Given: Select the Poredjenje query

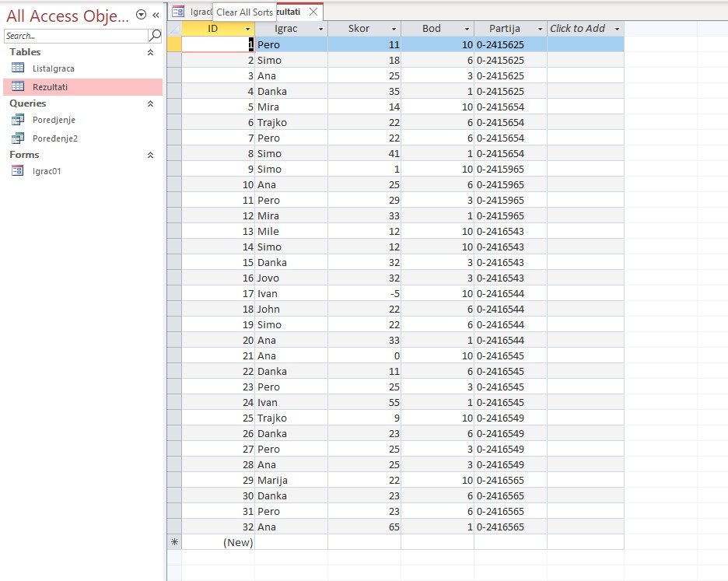Looking at the screenshot, I should tap(82, 120).
